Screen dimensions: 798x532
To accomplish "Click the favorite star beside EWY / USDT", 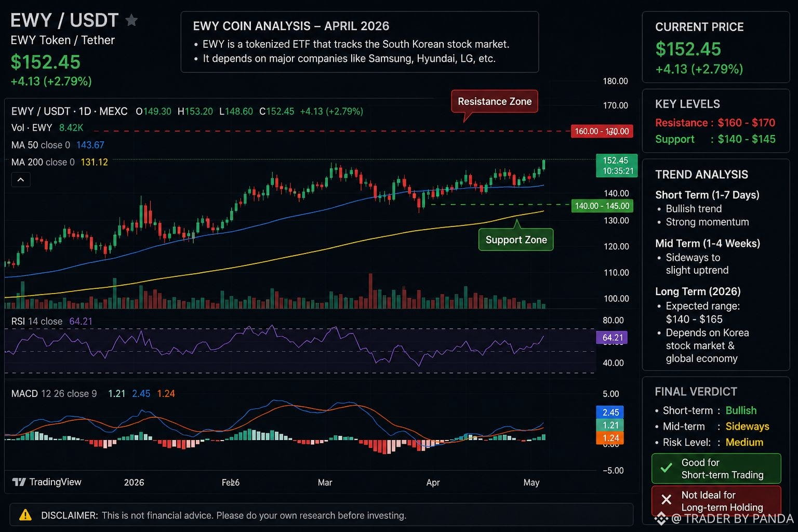I will (132, 20).
